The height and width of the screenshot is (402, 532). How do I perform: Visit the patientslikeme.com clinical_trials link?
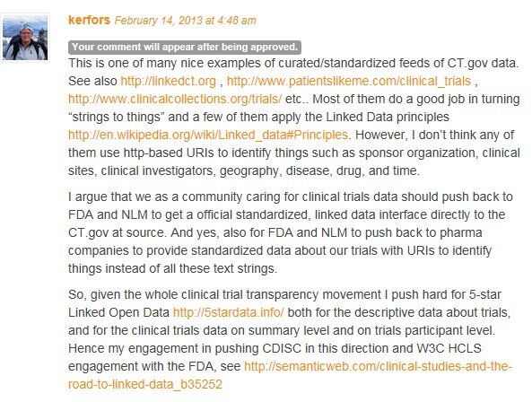pos(349,81)
